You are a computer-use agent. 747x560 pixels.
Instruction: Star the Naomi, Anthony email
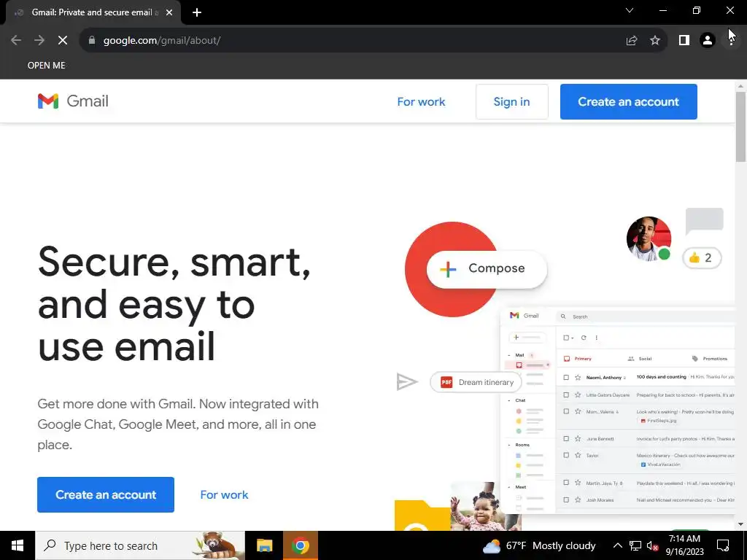(578, 377)
